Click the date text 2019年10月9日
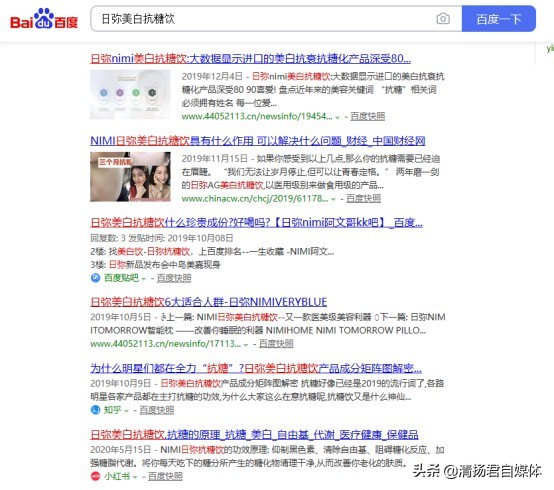This screenshot has width=554, height=490. pyautogui.click(x=120, y=383)
